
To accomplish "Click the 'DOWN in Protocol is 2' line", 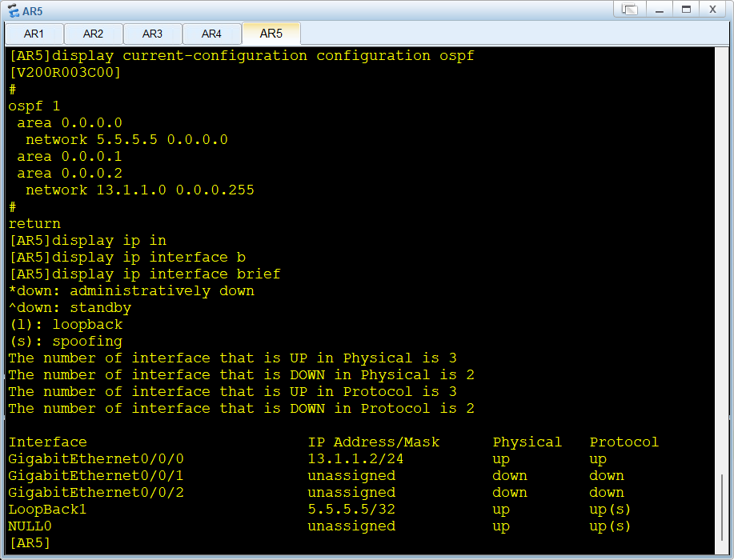I will coord(241,409).
